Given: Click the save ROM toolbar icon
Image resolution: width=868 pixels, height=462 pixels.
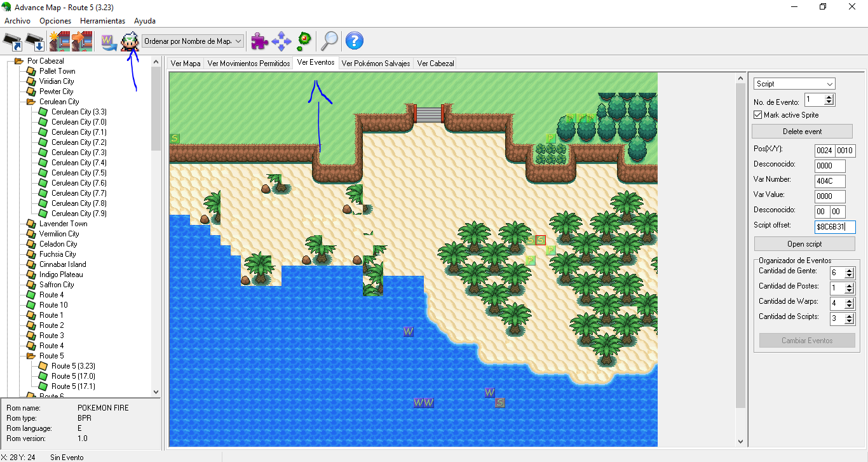Looking at the screenshot, I should [x=35, y=42].
